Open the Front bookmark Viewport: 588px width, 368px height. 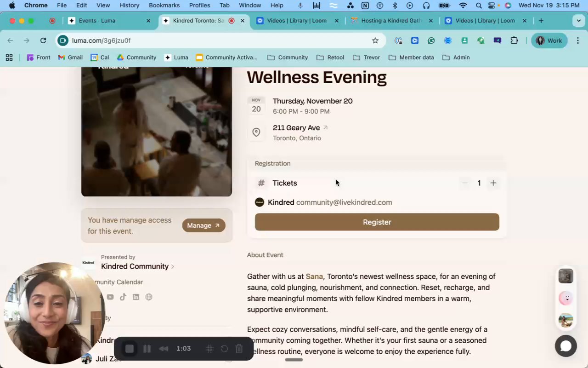[x=39, y=57]
